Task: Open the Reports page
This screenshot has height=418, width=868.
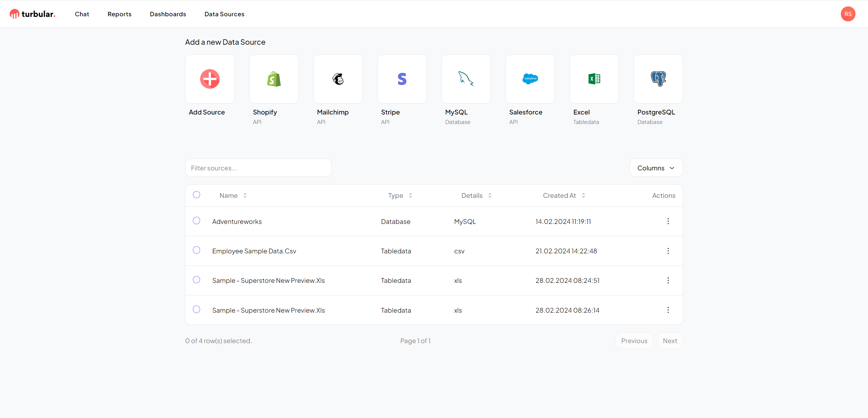Action: coord(119,14)
